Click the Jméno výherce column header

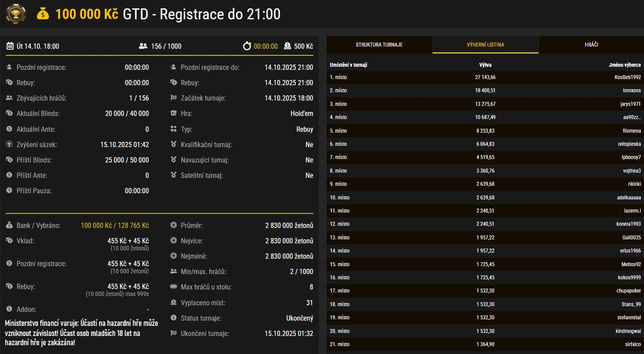tap(623, 65)
